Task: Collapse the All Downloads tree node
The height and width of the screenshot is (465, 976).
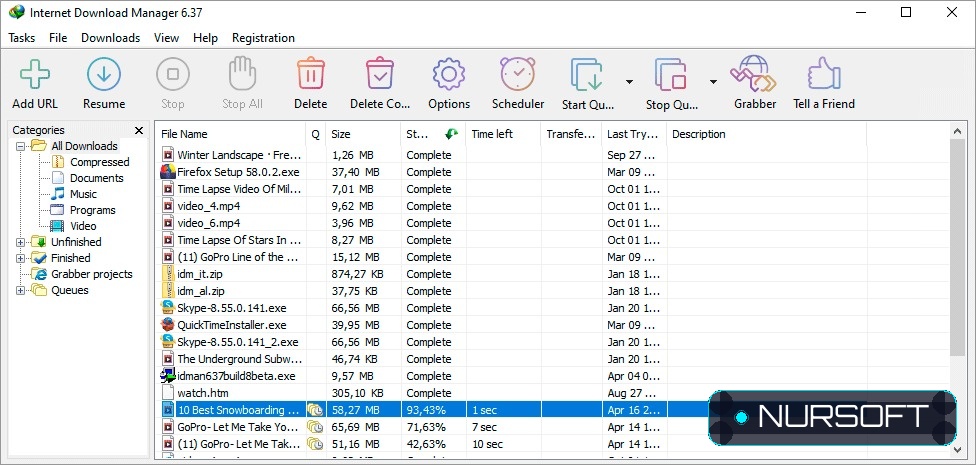Action: click(21, 146)
